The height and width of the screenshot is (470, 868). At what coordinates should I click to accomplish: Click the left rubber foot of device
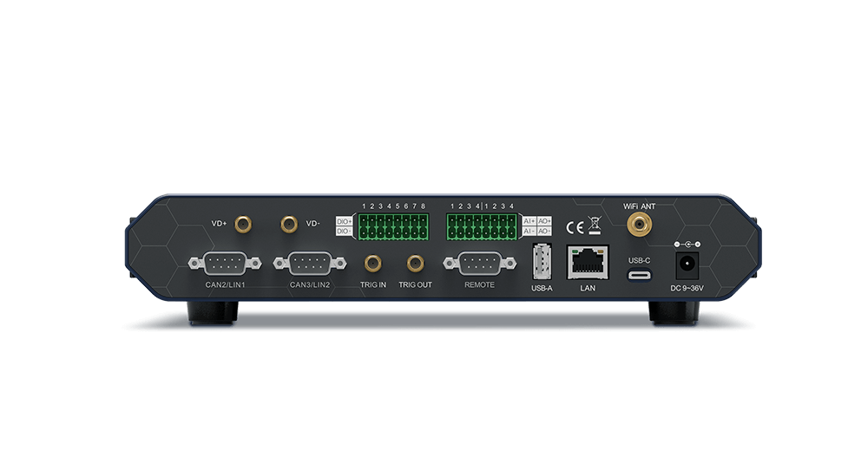211,312
